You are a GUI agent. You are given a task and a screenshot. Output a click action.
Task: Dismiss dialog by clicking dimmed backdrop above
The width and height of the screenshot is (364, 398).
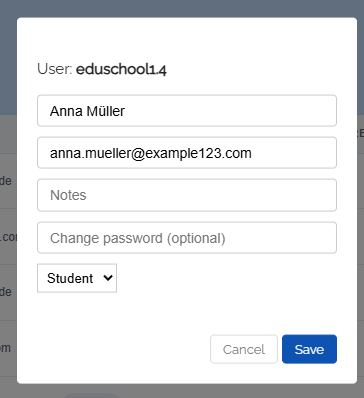click(x=182, y=8)
